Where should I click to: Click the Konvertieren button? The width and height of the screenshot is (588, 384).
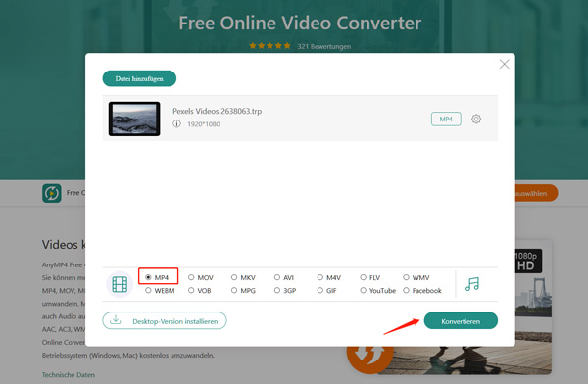461,321
